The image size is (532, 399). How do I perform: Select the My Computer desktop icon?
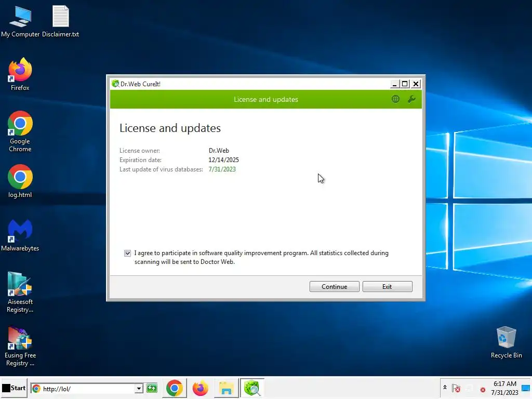point(20,22)
